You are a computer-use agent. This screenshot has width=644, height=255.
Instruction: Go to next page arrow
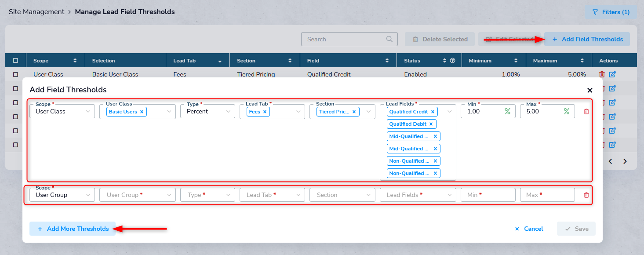[x=625, y=161]
